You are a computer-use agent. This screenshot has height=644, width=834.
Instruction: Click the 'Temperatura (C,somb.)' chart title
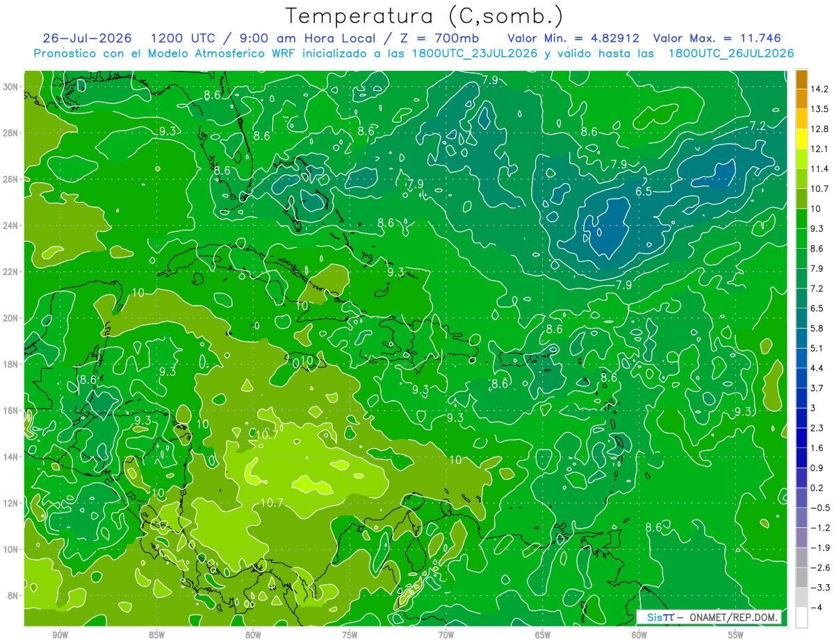coord(425,16)
